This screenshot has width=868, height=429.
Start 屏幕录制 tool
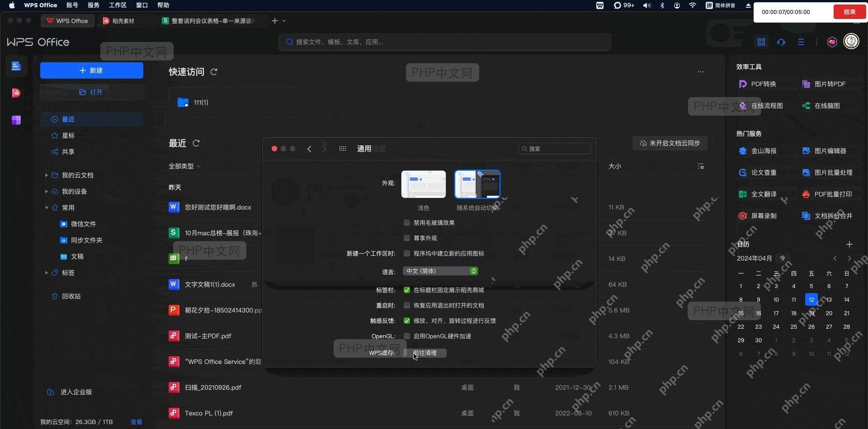pos(758,216)
